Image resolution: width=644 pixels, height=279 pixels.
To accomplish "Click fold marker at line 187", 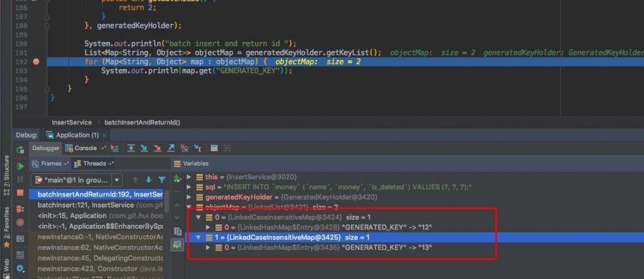I will point(47,17).
